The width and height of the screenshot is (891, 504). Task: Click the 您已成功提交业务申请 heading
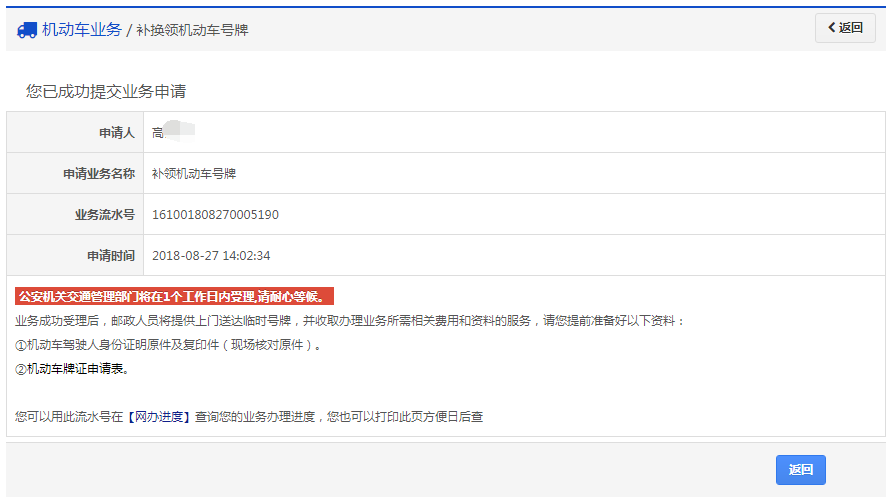click(x=106, y=92)
